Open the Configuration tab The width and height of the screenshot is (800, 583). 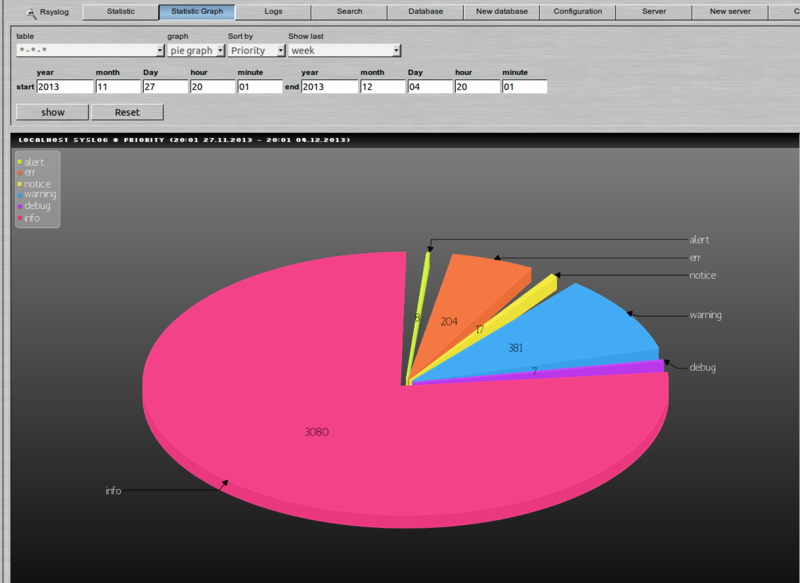(x=578, y=11)
